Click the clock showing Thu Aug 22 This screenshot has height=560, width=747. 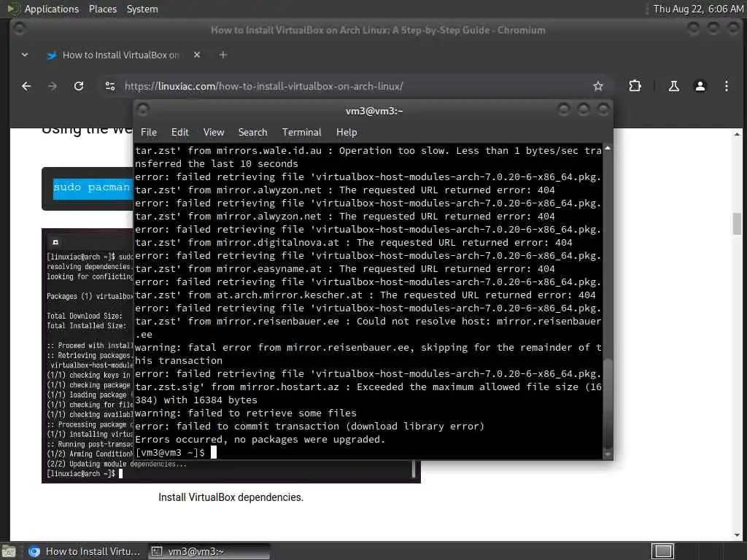click(698, 9)
